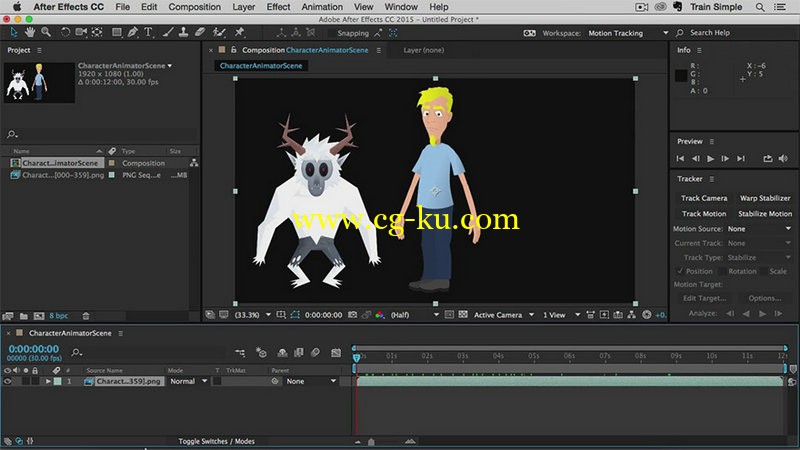This screenshot has height=450, width=800.
Task: Click the reset exposure icon in viewer
Action: 646,315
